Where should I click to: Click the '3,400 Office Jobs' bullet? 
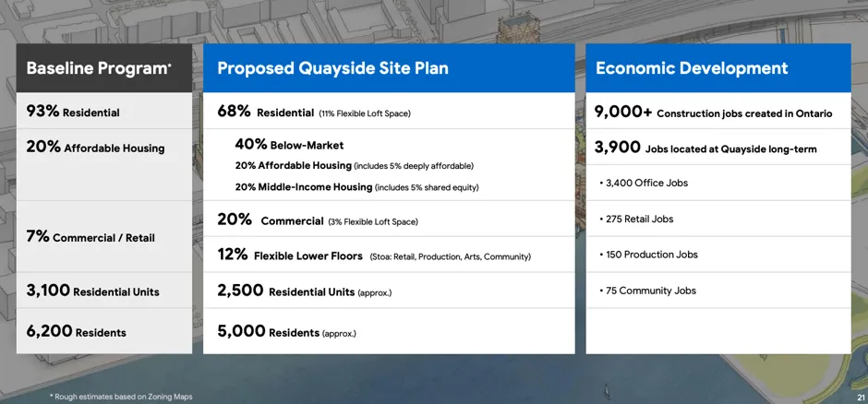tap(644, 183)
